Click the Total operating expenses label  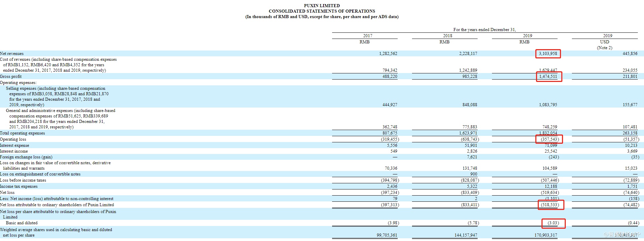[x=22, y=133]
